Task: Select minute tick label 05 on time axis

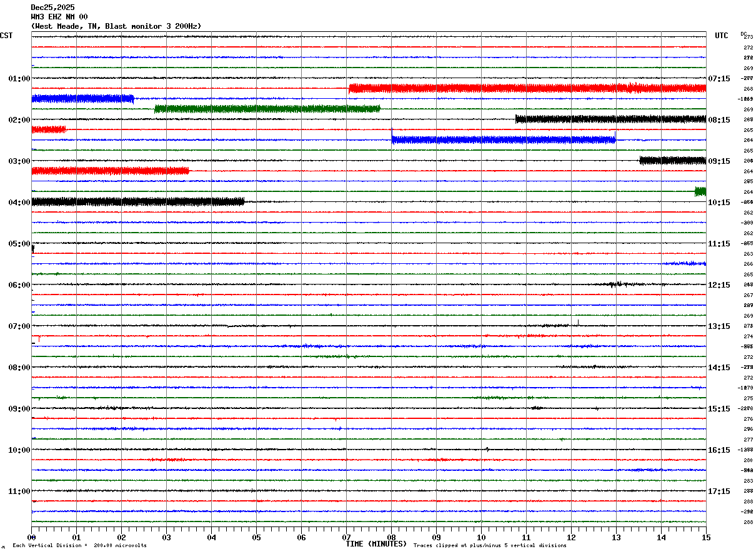Action: [256, 537]
